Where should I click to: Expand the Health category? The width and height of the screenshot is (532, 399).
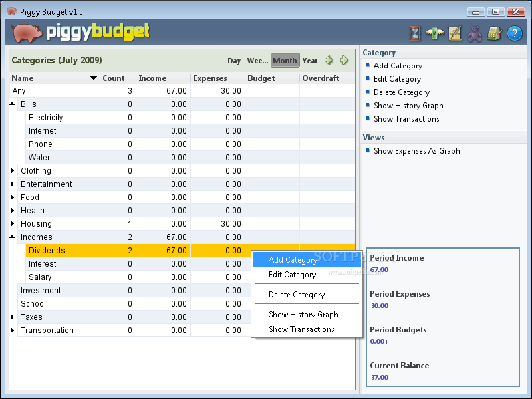[x=12, y=210]
